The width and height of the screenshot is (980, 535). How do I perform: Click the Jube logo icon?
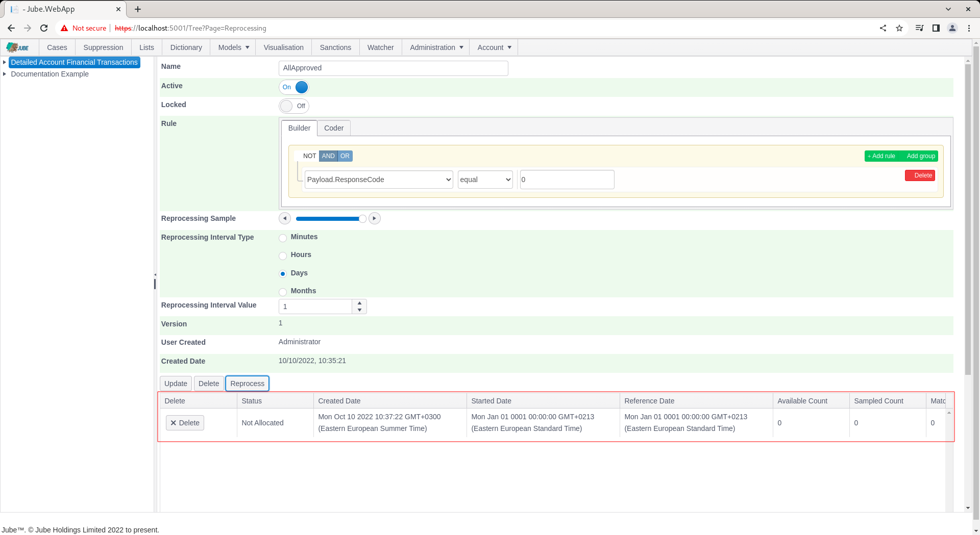[x=18, y=47]
